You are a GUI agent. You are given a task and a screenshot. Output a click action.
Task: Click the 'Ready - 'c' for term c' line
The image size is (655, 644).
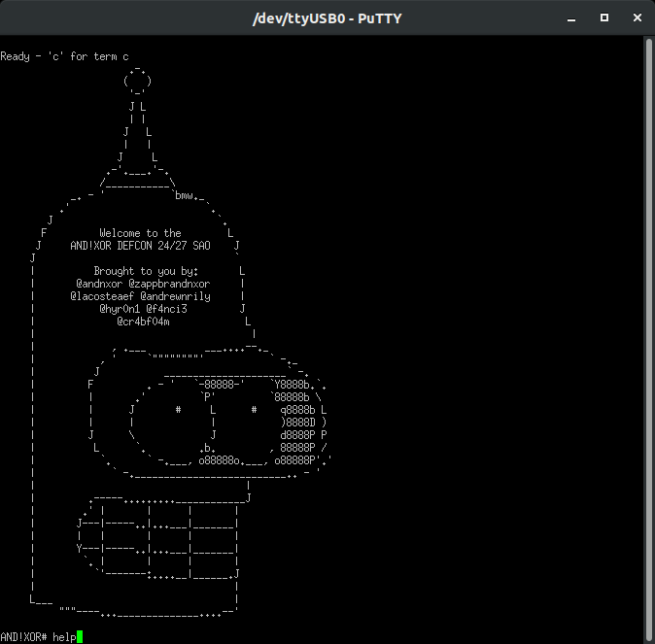point(65,56)
